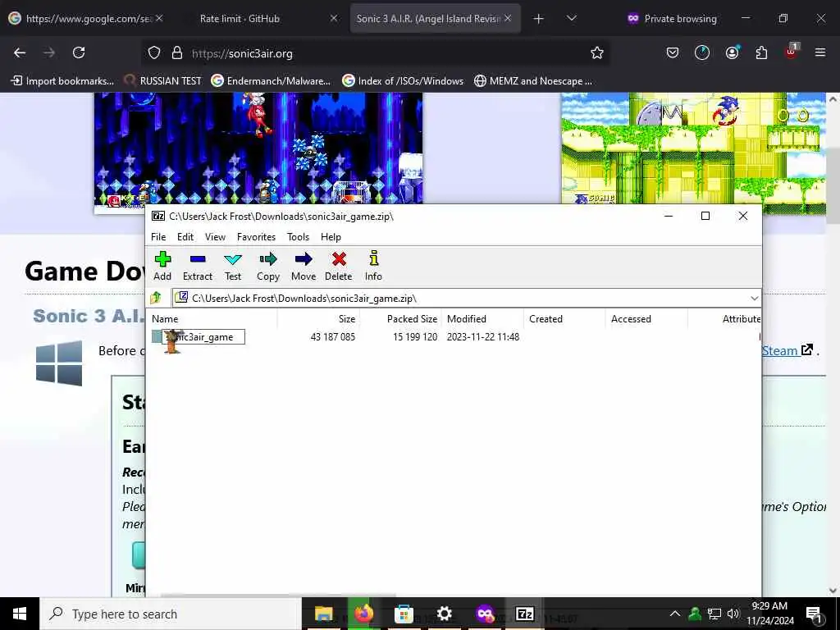This screenshot has width=840, height=630.
Task: Click the green Add button in 7-Zip
Action: tap(162, 266)
